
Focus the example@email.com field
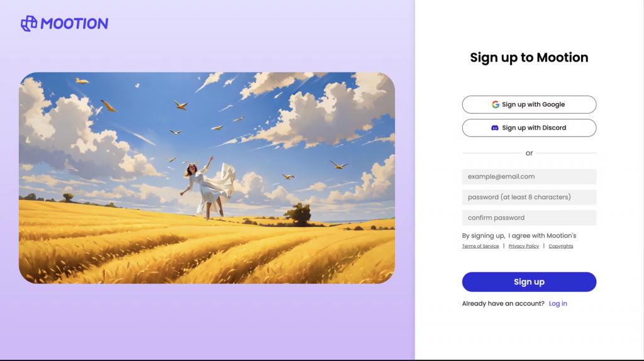point(529,177)
